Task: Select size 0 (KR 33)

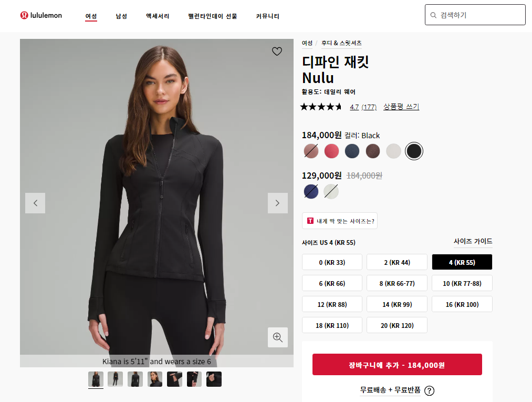Action: [x=332, y=262]
